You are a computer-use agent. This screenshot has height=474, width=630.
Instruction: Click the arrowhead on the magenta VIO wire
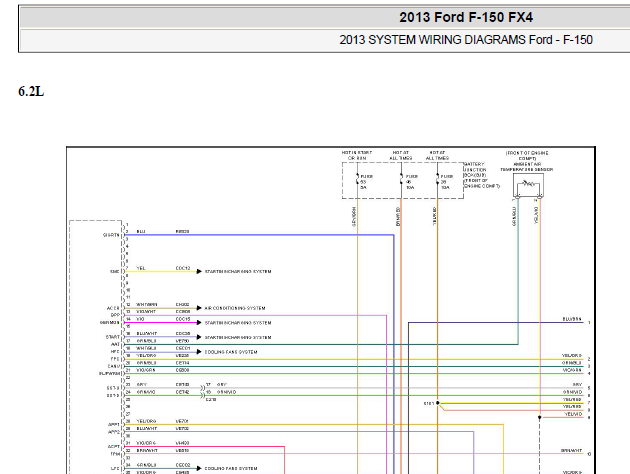coord(199,323)
